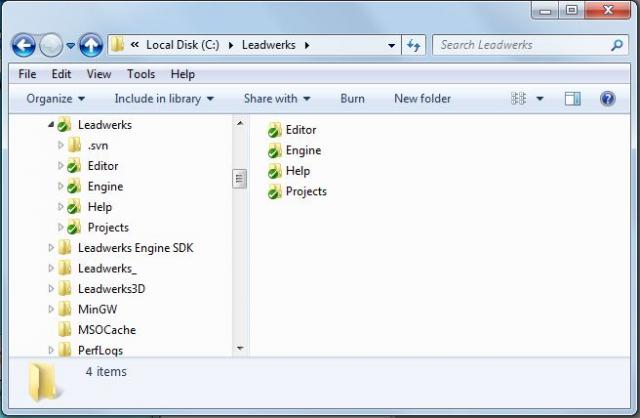Open address bar previous locations dropdown
Image resolution: width=640 pixels, height=418 pixels.
(x=391, y=45)
